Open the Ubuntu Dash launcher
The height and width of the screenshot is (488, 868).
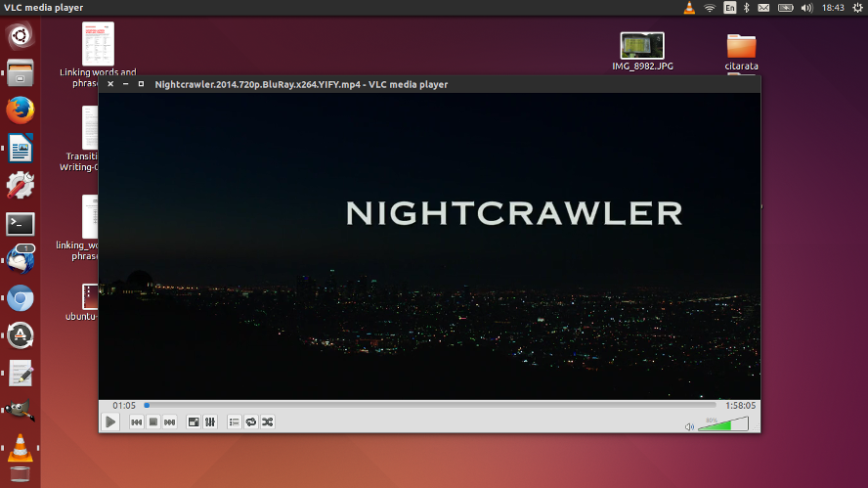coord(20,36)
